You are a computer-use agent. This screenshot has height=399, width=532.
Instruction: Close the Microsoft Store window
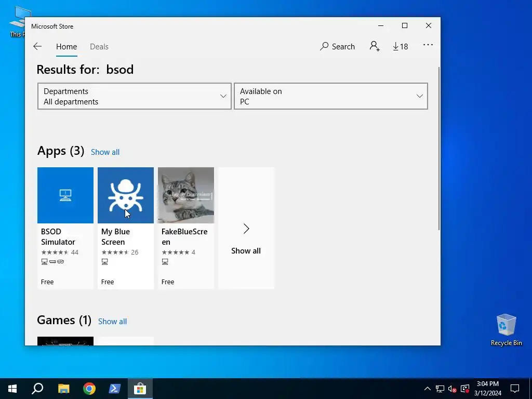[429, 26]
